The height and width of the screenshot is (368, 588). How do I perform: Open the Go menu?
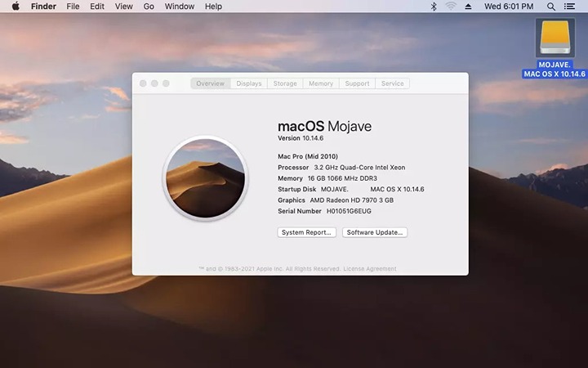tap(149, 7)
